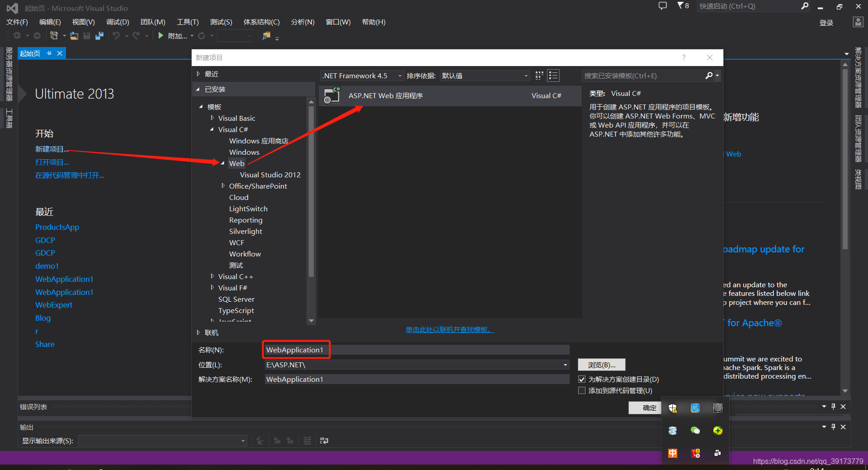Image resolution: width=868 pixels, height=470 pixels.
Task: Click Windows Security shield tray icon
Action: coord(673,408)
